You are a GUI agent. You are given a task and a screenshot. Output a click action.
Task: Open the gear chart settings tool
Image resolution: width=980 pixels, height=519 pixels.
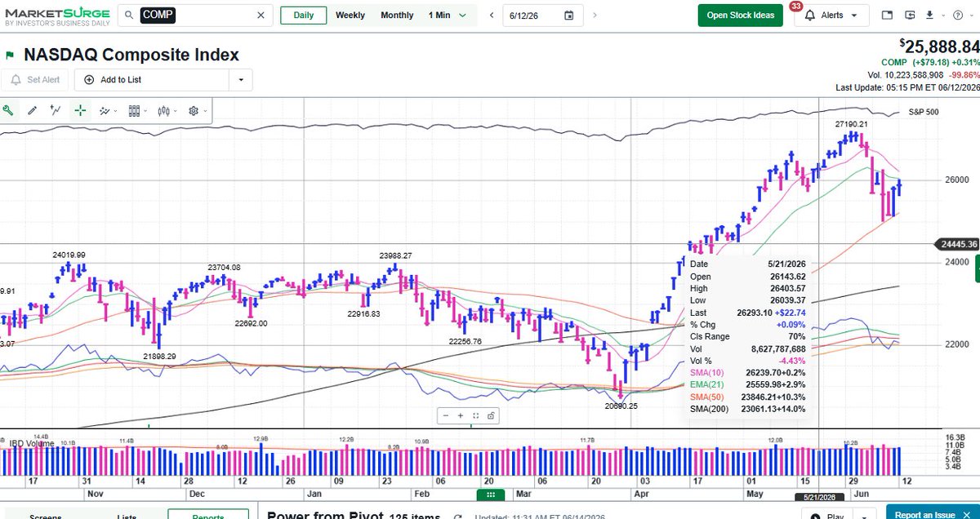tap(194, 111)
